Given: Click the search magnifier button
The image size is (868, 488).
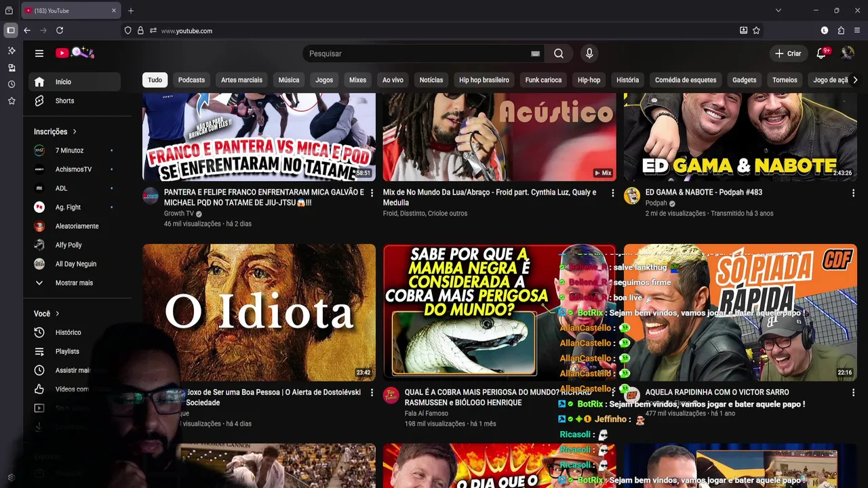Looking at the screenshot, I should (x=558, y=54).
